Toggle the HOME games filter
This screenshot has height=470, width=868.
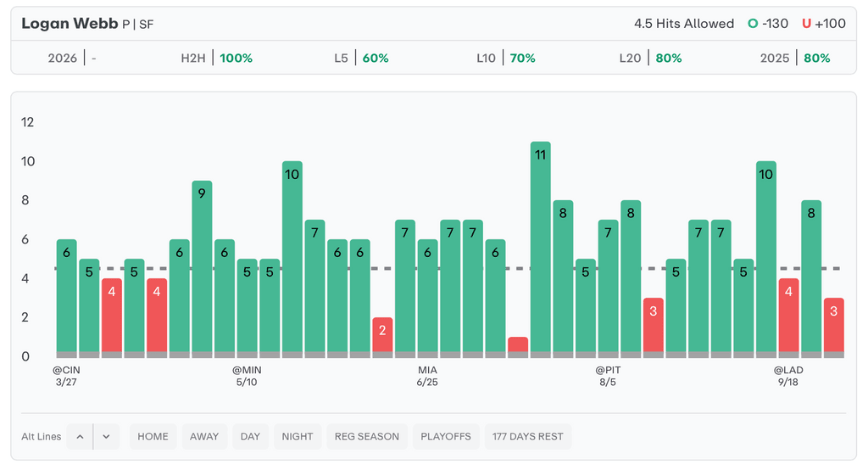pyautogui.click(x=153, y=437)
